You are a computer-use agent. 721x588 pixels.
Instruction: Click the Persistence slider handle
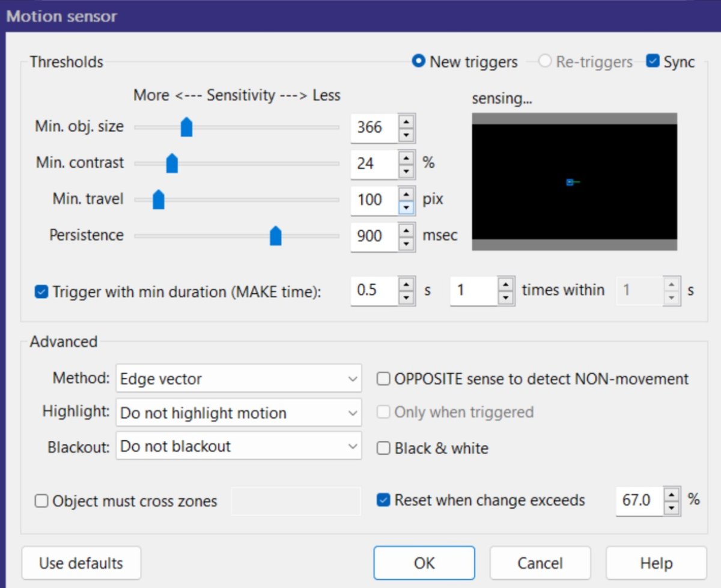coord(275,235)
